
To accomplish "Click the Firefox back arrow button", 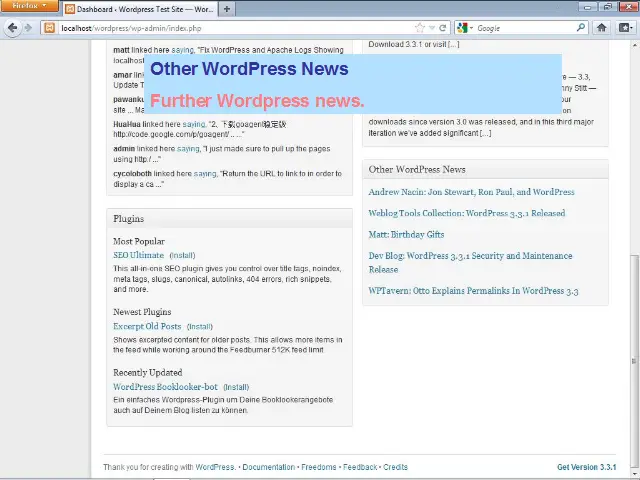I will 13,28.
